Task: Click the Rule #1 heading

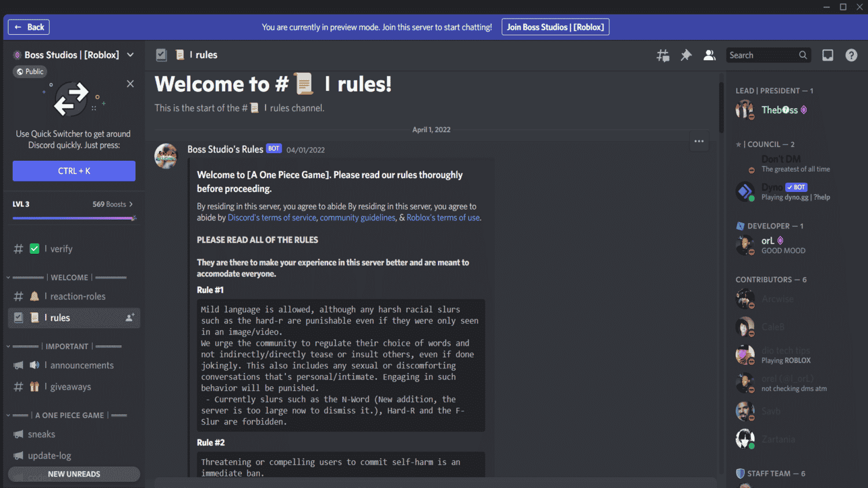Action: (210, 290)
